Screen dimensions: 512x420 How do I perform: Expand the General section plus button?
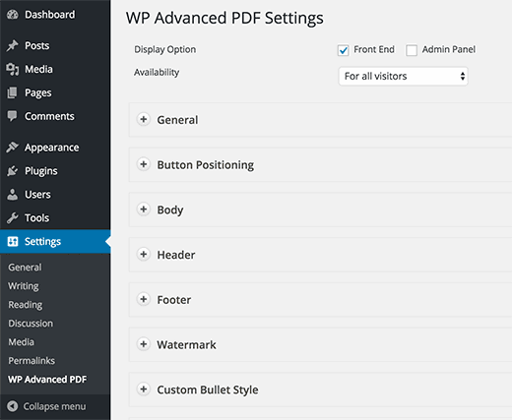144,119
